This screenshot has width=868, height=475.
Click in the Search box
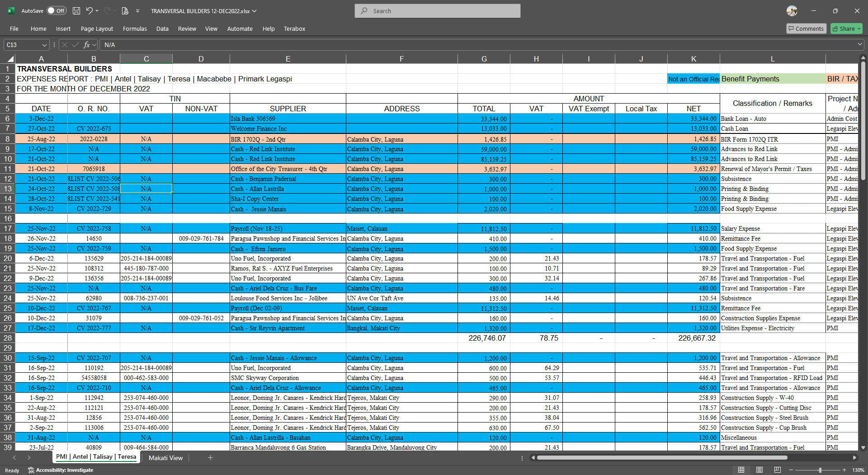click(437, 11)
